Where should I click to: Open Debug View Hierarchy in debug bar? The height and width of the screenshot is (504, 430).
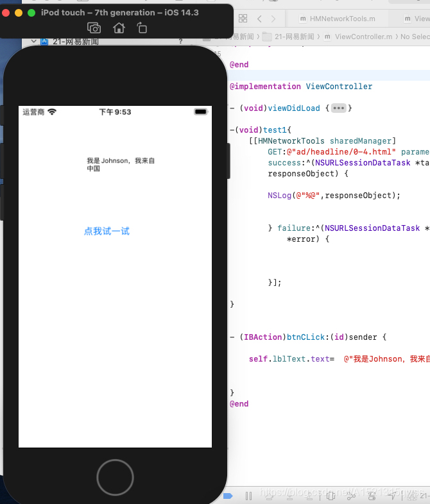tap(331, 496)
